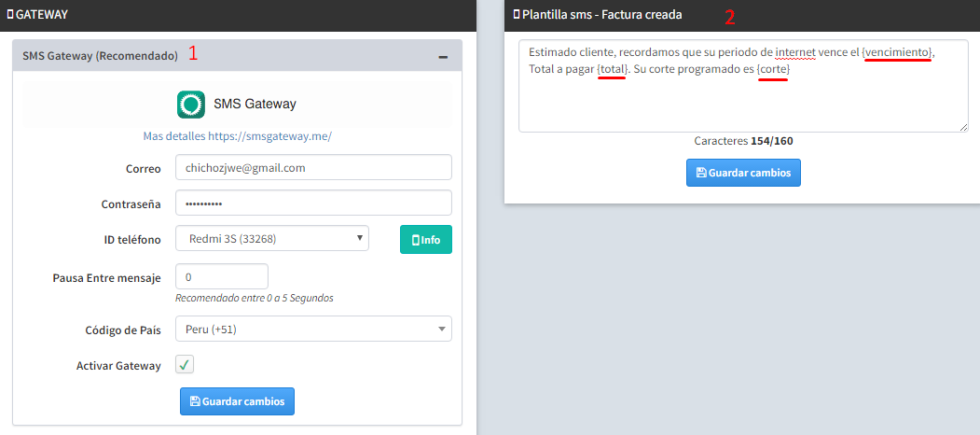Save the SMS template with Guardar cambios
Viewport: 980px width, 435px height.
coord(743,173)
